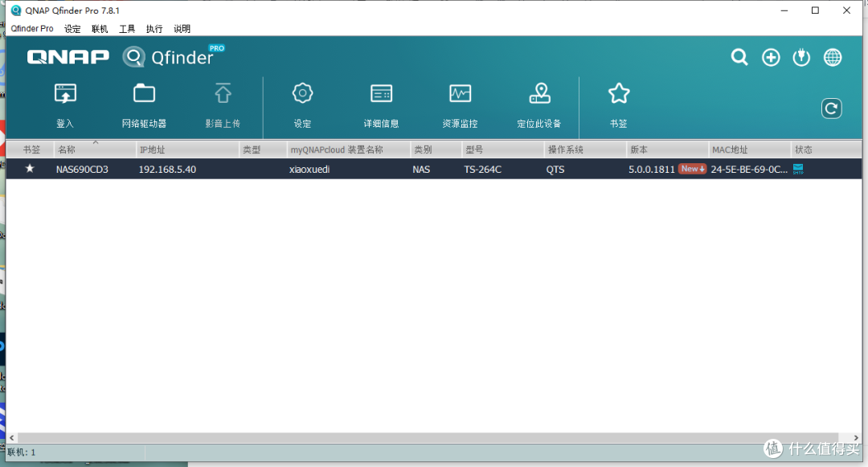Close the Qfinder Pro window

[846, 10]
